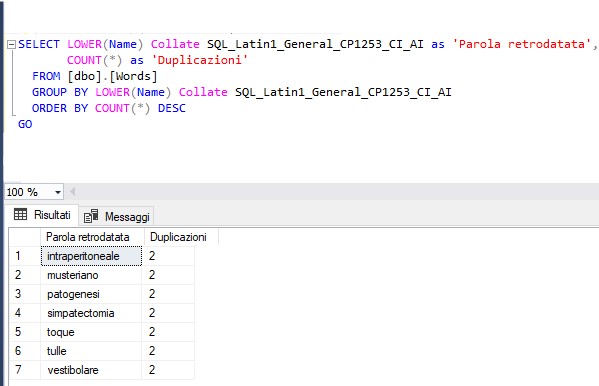Click the vestibolare cell
This screenshot has height=386, width=599.
[x=91, y=370]
